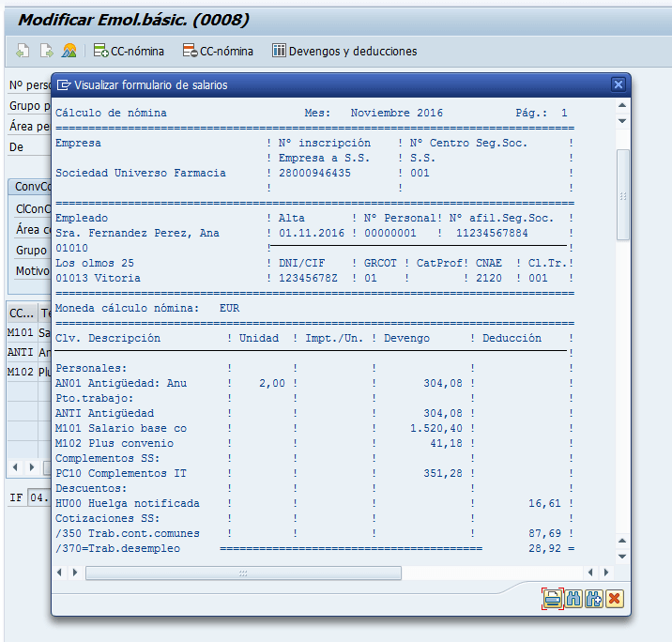Click amount 351,28

443,473
